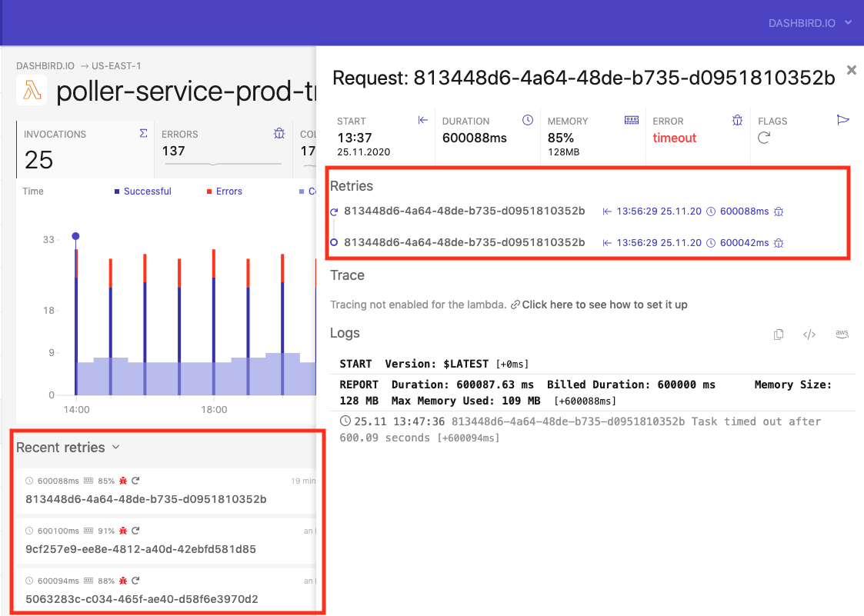This screenshot has height=616, width=864.
Task: Click the circle marker of second retries row
Action: tap(334, 242)
